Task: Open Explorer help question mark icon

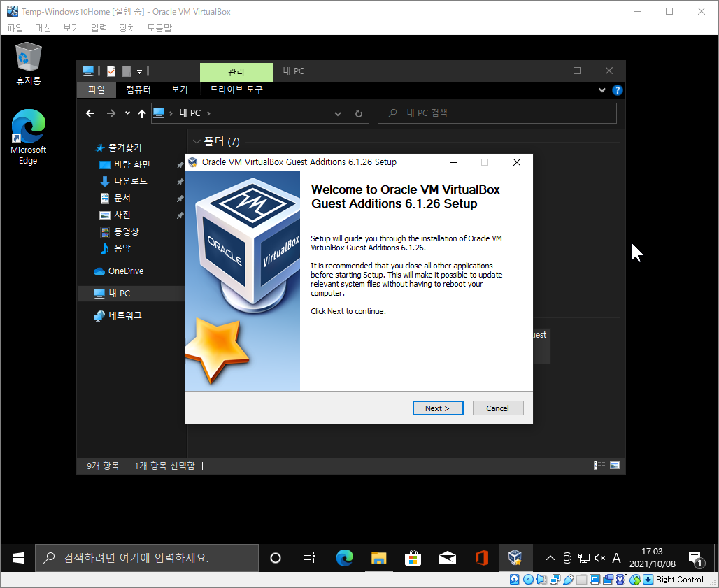Action: [x=617, y=90]
